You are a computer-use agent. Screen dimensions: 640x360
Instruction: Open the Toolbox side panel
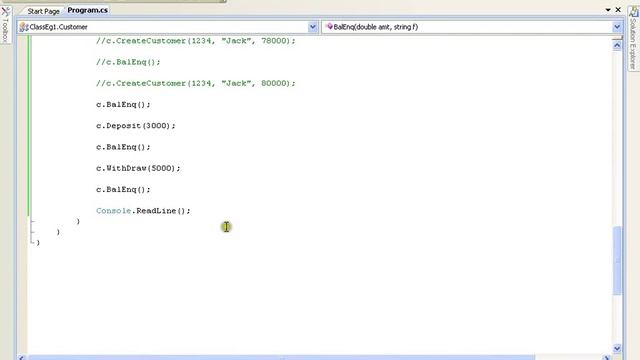[5, 25]
